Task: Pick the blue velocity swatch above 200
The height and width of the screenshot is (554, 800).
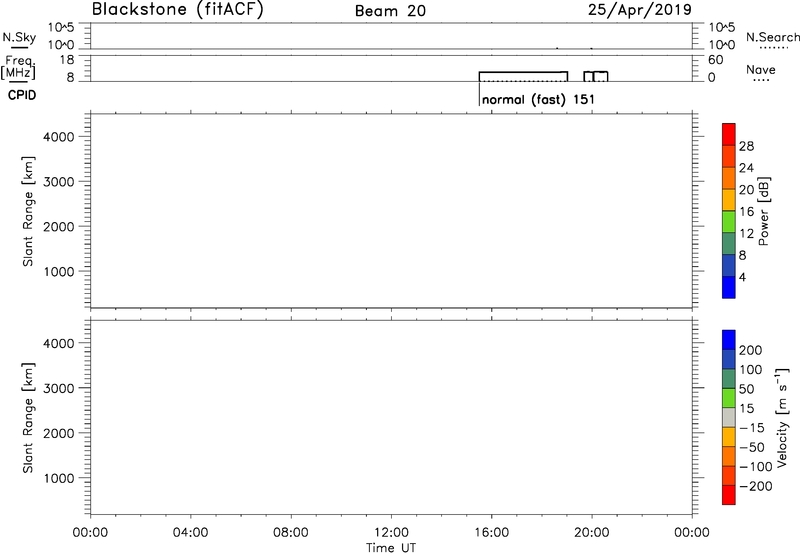Action: tap(729, 340)
